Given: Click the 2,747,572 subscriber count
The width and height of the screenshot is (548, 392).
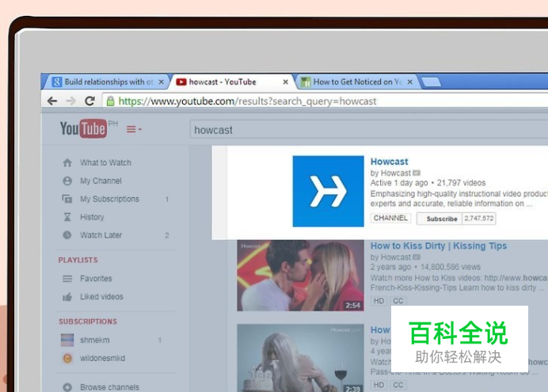Looking at the screenshot, I should point(479,219).
